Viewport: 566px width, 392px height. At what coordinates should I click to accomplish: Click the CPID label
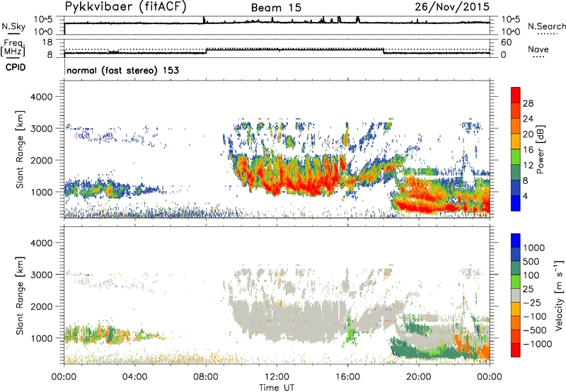click(16, 67)
